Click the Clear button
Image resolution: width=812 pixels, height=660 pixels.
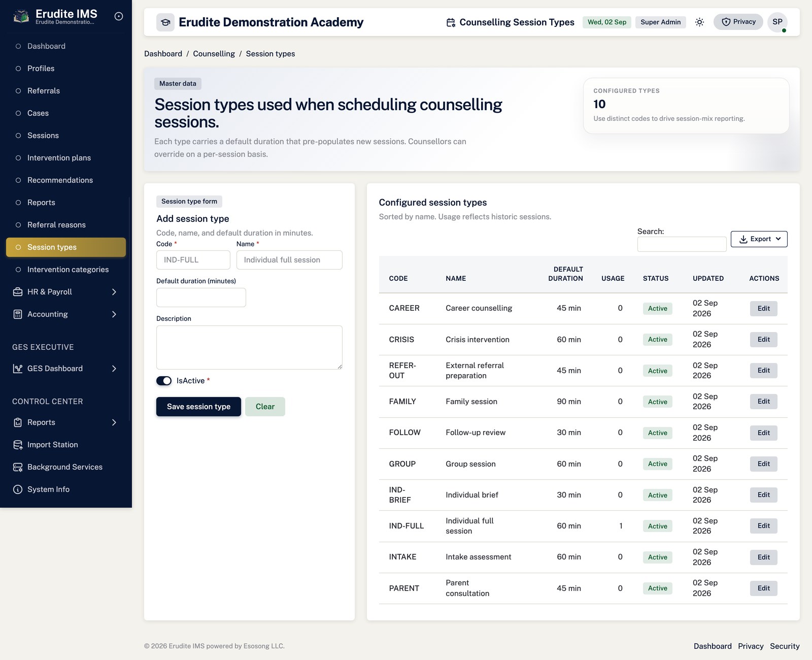click(265, 407)
